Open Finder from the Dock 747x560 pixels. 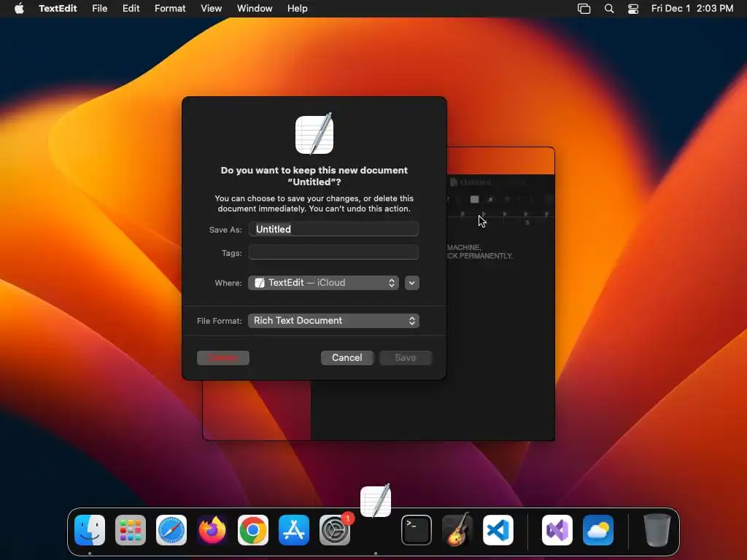tap(90, 530)
